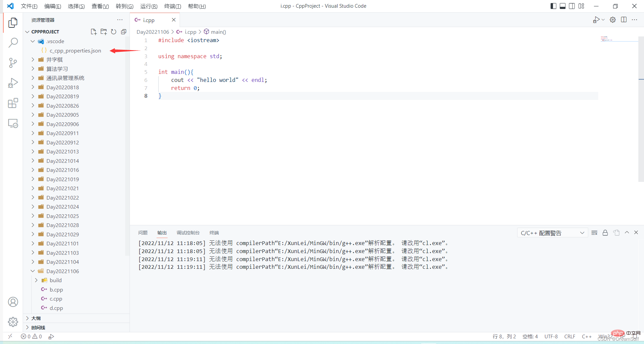
Task: Open the 终端(T) menu
Action: click(x=173, y=6)
